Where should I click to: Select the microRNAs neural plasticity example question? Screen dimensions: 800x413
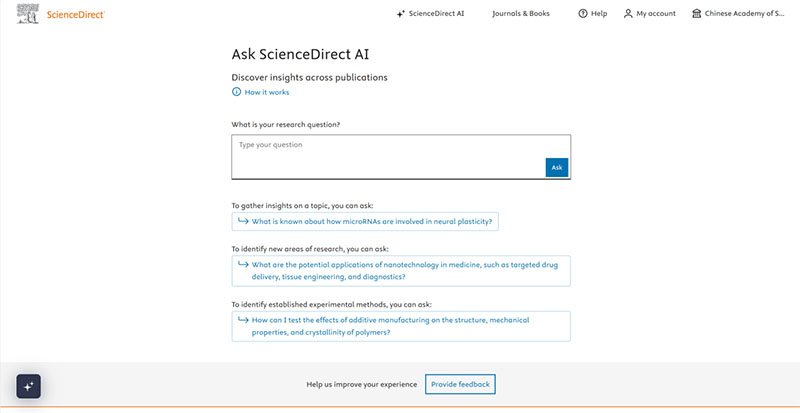(x=372, y=221)
